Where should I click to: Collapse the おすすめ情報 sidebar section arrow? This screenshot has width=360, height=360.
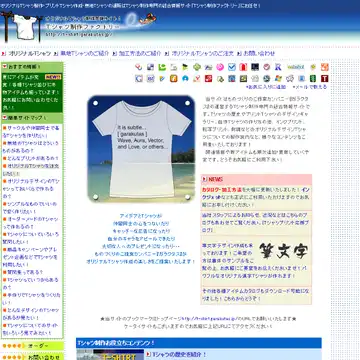coord(5,67)
